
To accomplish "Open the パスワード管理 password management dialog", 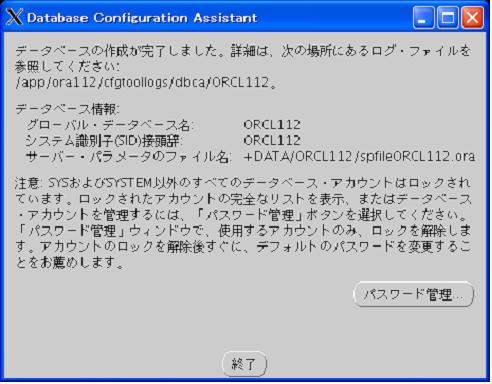I will pyautogui.click(x=413, y=294).
